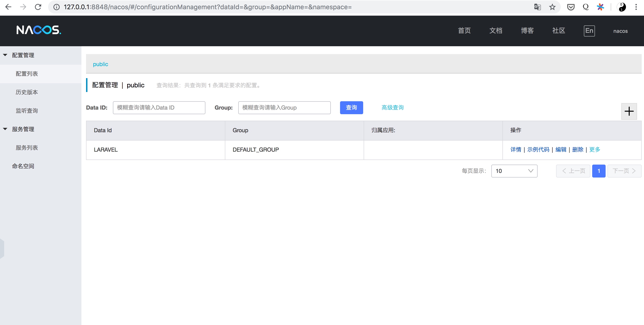Select the public namespace tab
The image size is (644, 325).
(x=100, y=64)
